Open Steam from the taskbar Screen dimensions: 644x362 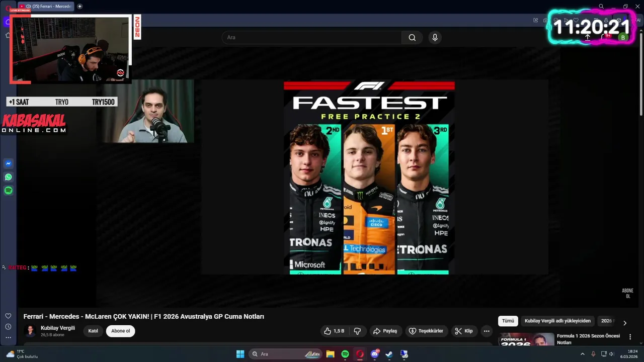point(389,354)
